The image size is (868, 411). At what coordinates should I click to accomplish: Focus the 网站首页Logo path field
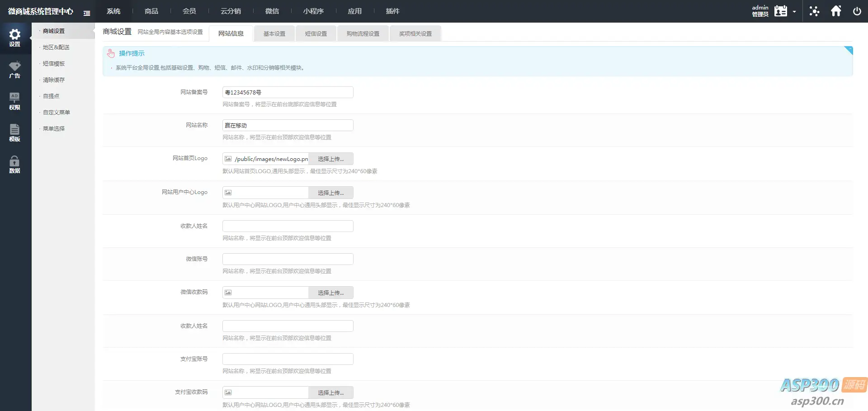point(271,159)
